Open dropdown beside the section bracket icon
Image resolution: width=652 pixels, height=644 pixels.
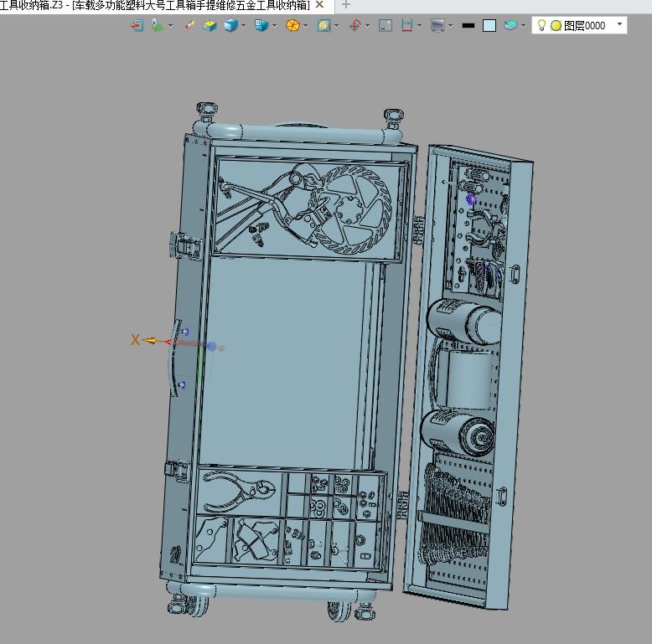419,26
